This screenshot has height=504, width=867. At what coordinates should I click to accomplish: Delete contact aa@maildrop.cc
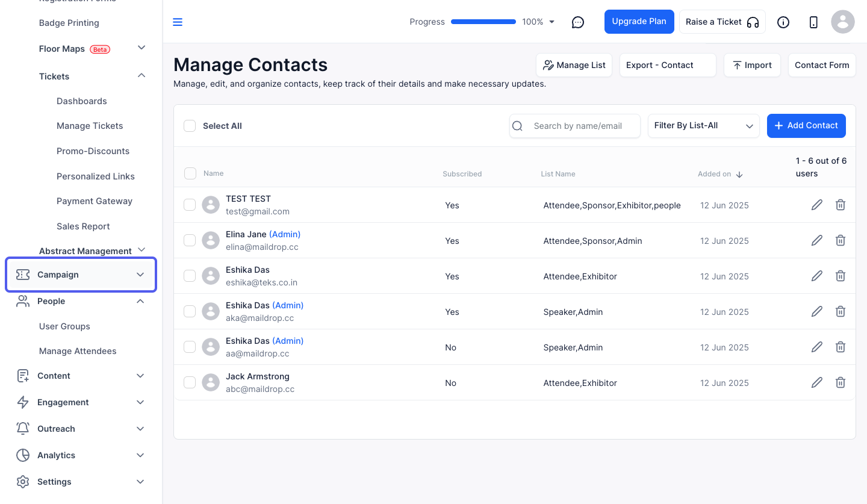[841, 347]
